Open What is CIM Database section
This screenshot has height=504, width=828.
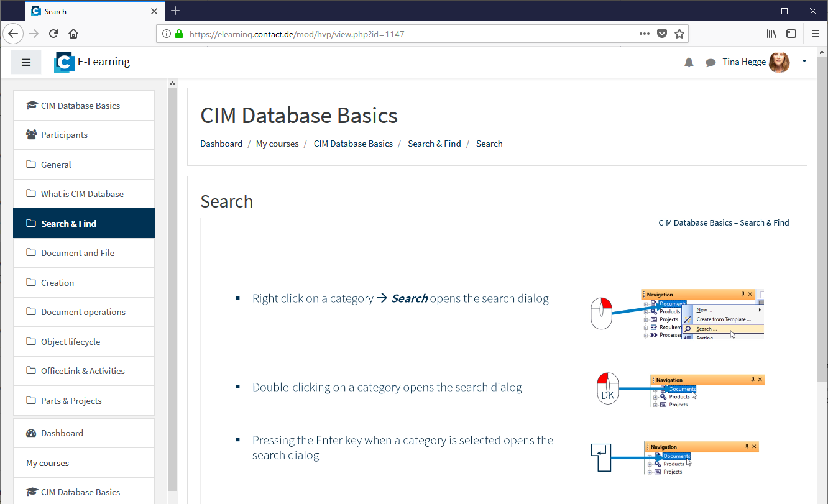[x=84, y=194]
